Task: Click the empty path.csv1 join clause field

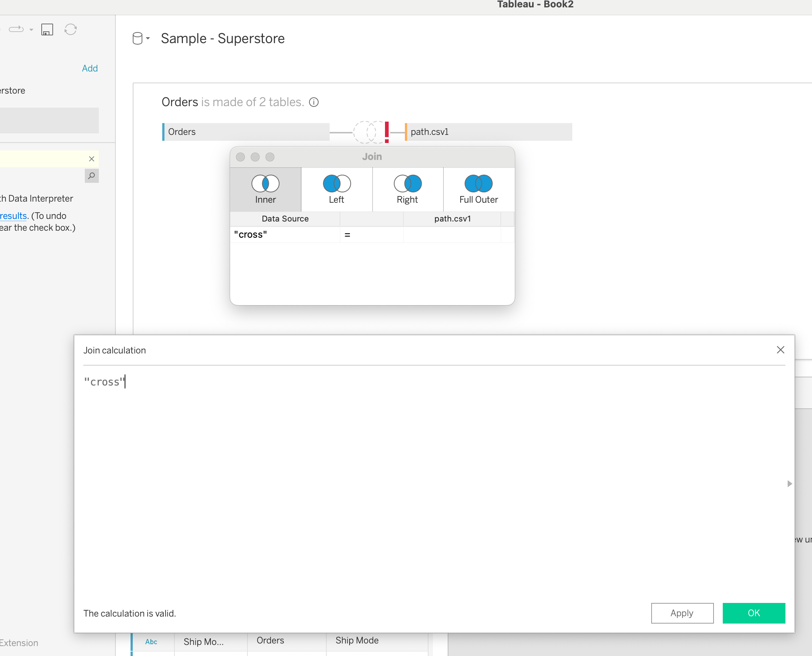Action: point(452,235)
